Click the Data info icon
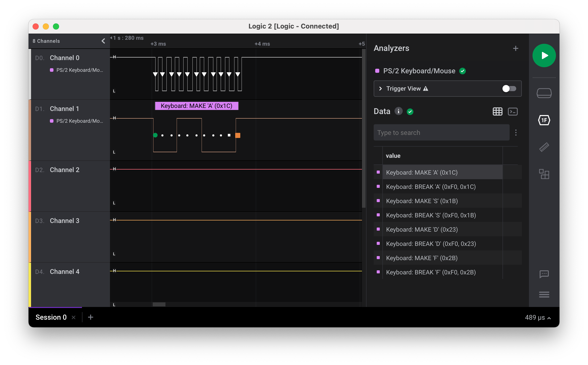This screenshot has height=365, width=588. pos(398,111)
